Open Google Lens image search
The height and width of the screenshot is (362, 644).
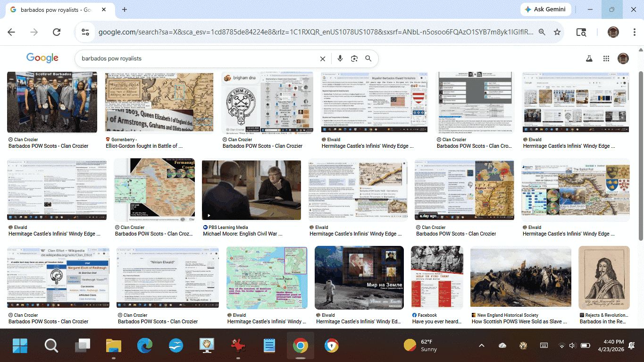tap(354, 59)
